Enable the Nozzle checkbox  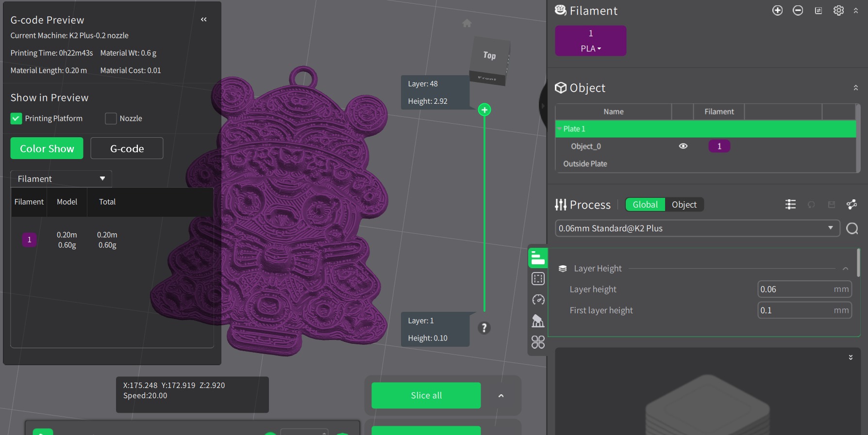click(111, 118)
